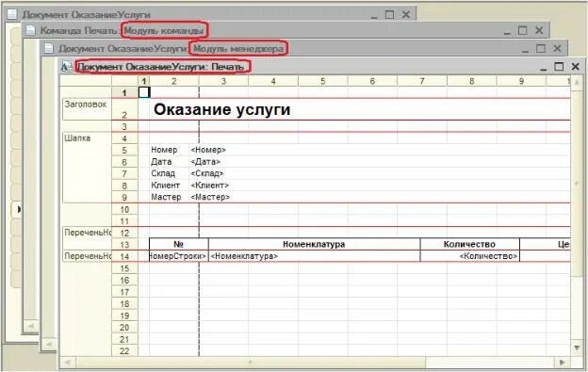Close the Модуль менеджера window
Viewport: 588px width, 372px height.
click(557, 48)
